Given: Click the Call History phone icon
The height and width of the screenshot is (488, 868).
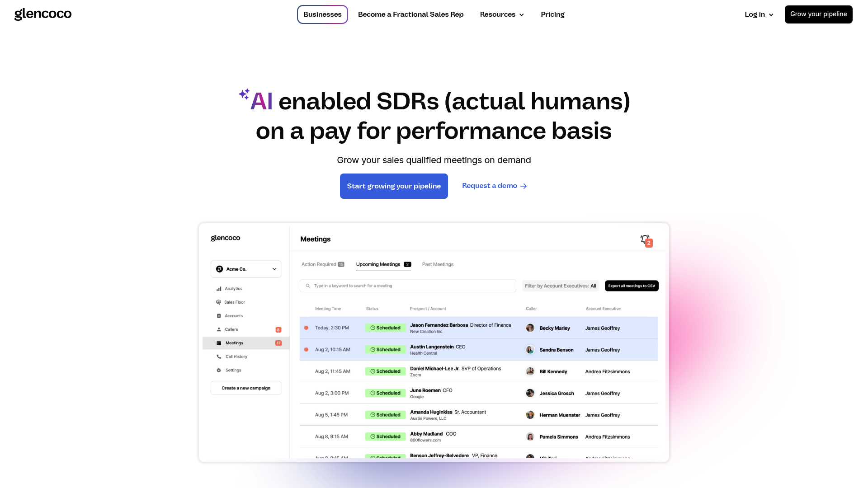Looking at the screenshot, I should [219, 357].
